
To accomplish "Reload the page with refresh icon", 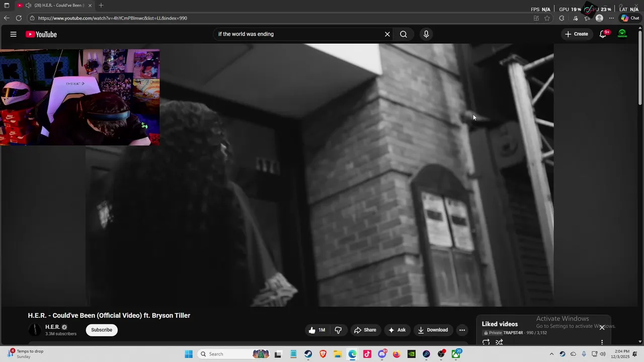I will (19, 18).
